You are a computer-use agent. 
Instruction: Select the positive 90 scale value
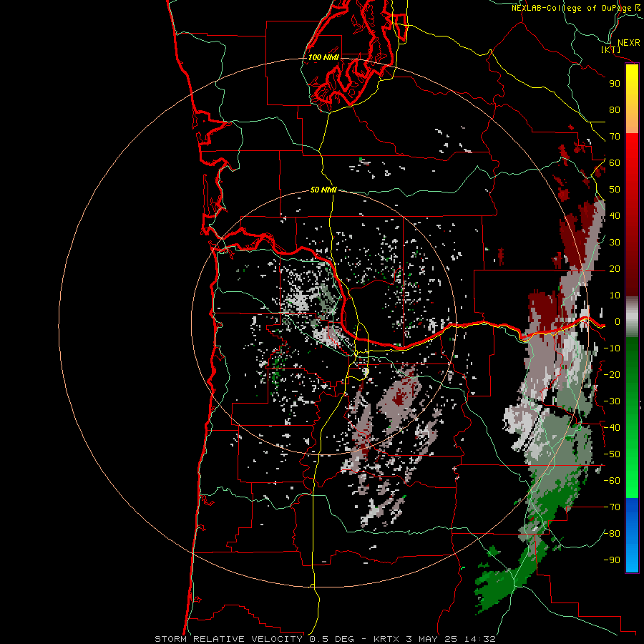pos(615,84)
